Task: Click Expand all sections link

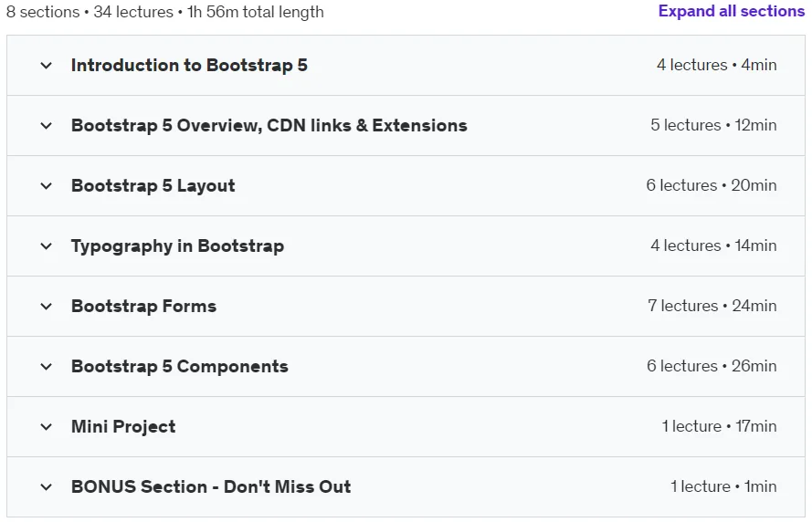Action: pos(732,11)
